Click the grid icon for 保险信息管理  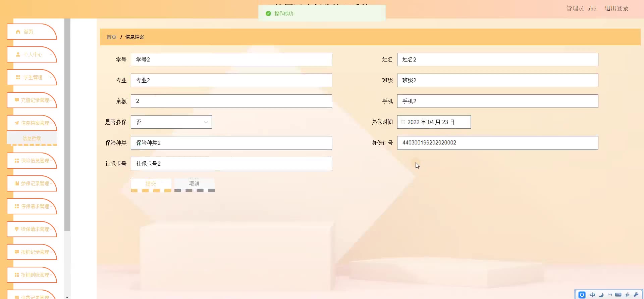tap(17, 161)
